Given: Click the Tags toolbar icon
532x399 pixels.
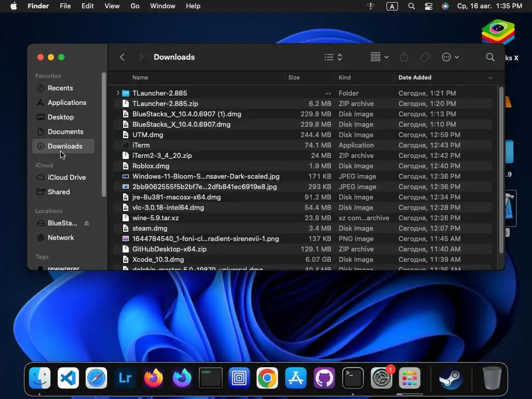Looking at the screenshot, I should [x=424, y=57].
